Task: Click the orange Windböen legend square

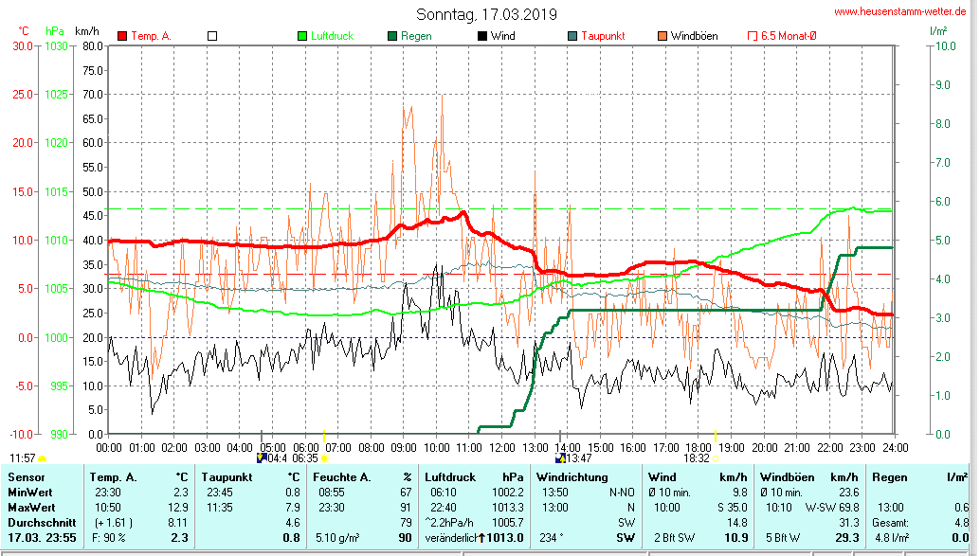Action: click(662, 36)
